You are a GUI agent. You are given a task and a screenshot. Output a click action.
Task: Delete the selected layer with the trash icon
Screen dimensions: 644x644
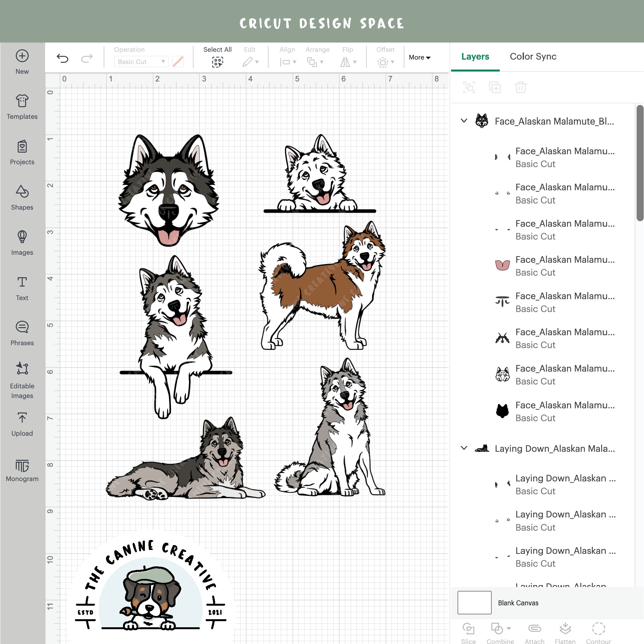tap(520, 87)
